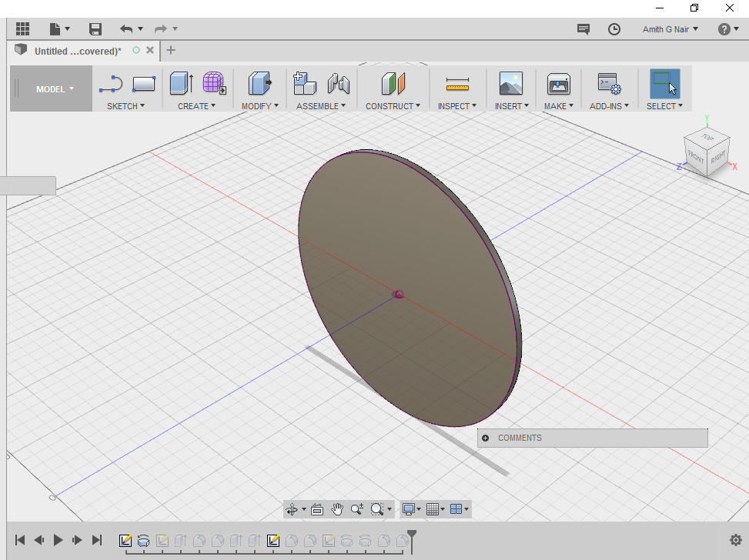Screen dimensions: 749x560
Task: Click the Offset Plane construct icon
Action: (x=393, y=84)
